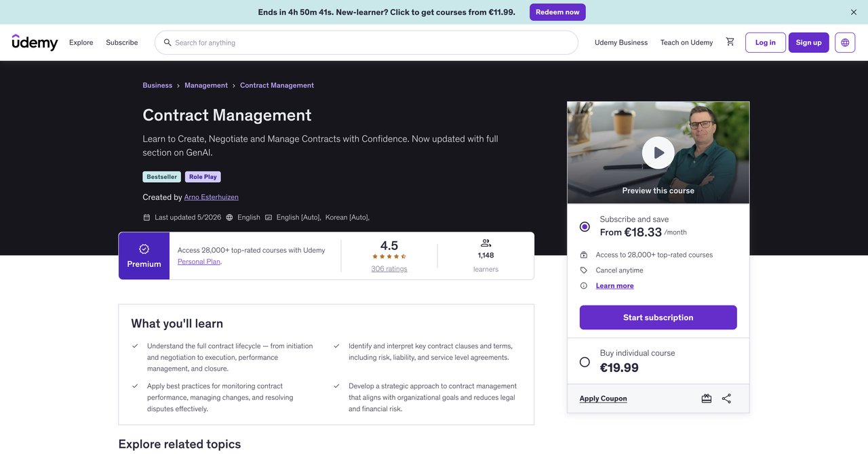Click the checkmark beside "Develop a strategic approach"
868x454 pixels.
(336, 386)
